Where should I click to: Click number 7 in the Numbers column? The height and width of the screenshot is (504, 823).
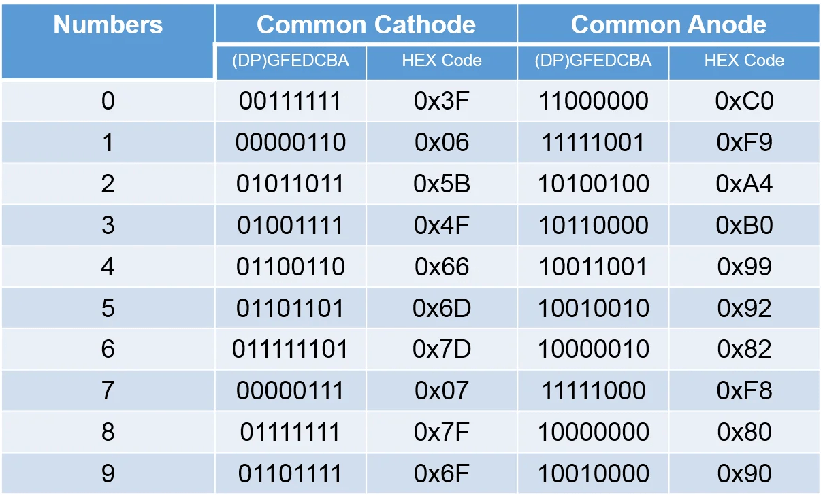(108, 390)
